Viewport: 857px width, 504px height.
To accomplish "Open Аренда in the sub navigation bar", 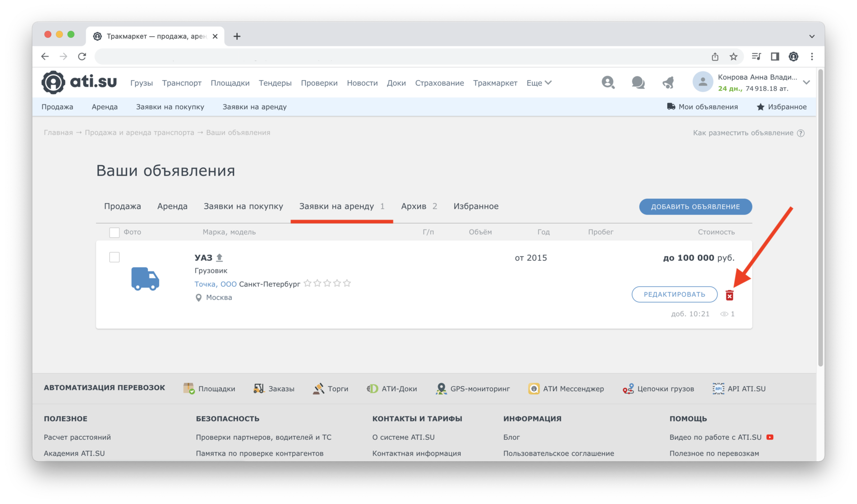I will click(105, 107).
